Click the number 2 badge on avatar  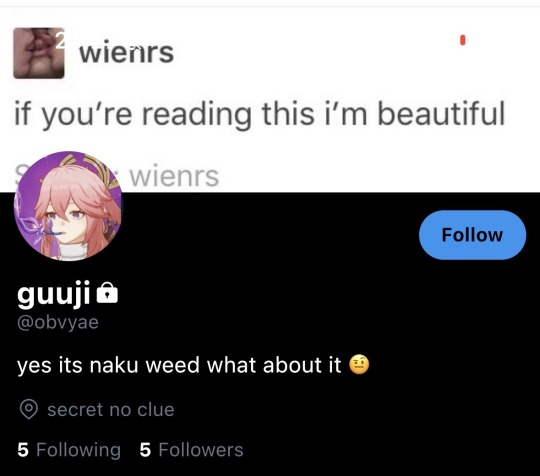60,40
